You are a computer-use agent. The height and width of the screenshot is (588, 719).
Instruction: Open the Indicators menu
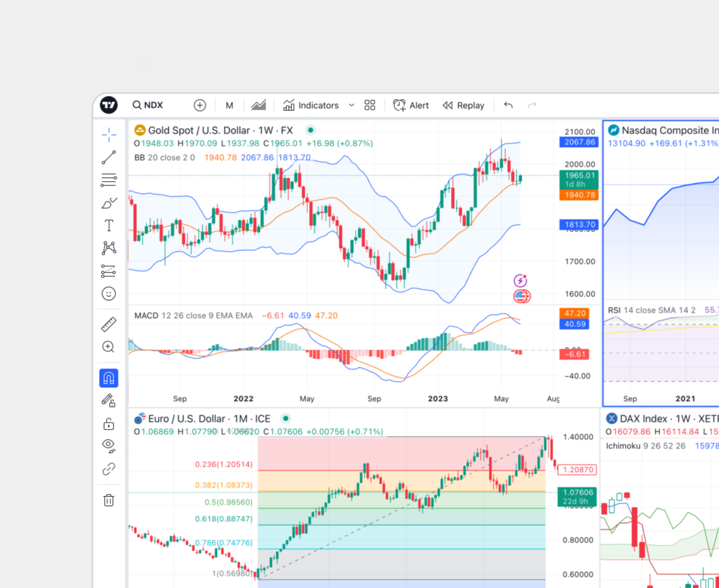312,105
